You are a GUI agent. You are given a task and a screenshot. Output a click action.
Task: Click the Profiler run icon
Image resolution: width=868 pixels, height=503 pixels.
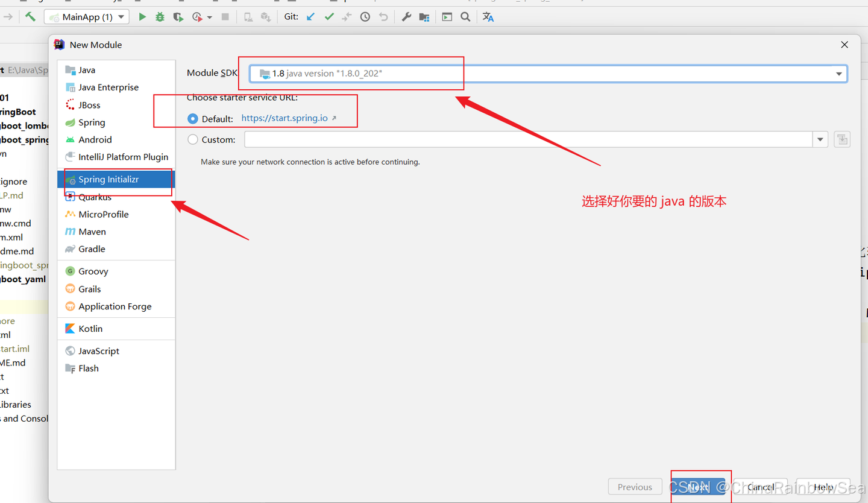click(x=197, y=17)
